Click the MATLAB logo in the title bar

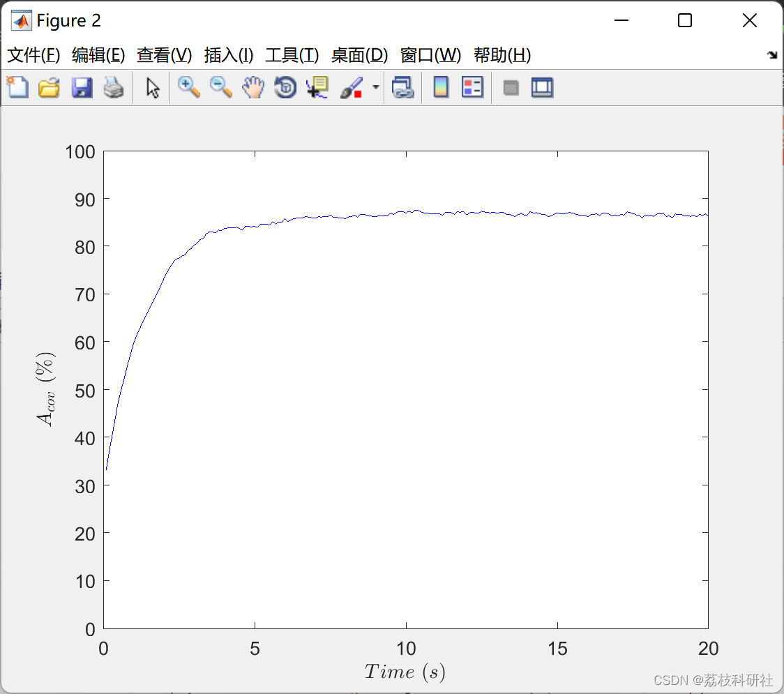point(22,20)
